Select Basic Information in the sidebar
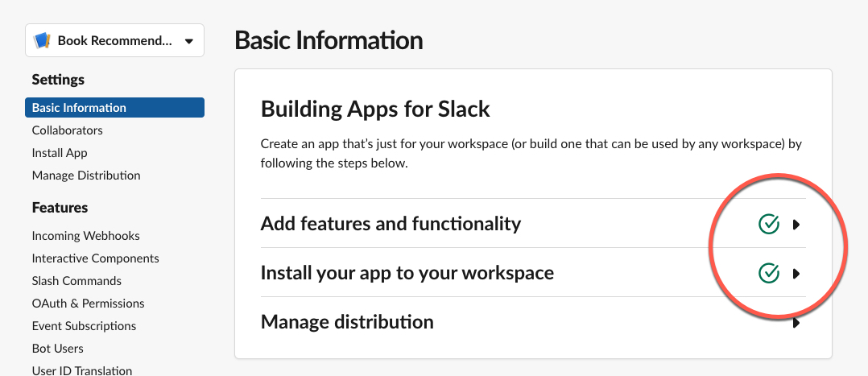 79,108
